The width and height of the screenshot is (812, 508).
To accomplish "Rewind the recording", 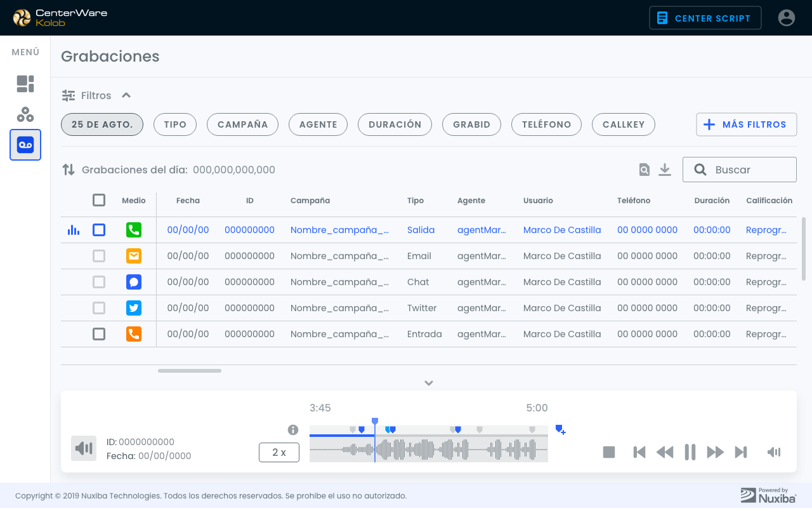I will point(665,452).
